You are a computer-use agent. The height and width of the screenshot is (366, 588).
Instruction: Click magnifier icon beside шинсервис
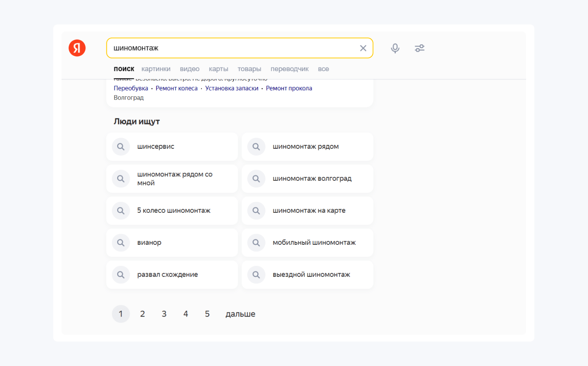click(x=121, y=147)
